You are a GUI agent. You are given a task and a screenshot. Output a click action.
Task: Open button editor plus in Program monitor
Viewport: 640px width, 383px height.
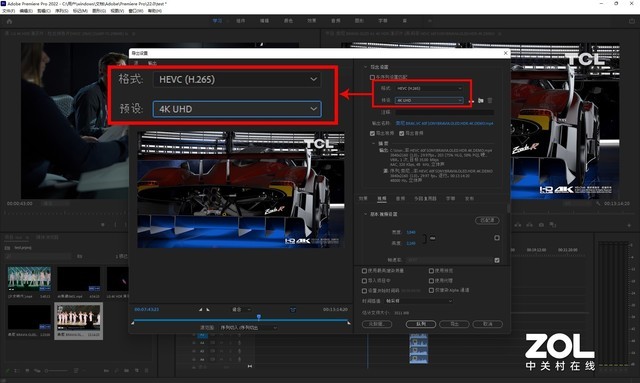[x=629, y=225]
